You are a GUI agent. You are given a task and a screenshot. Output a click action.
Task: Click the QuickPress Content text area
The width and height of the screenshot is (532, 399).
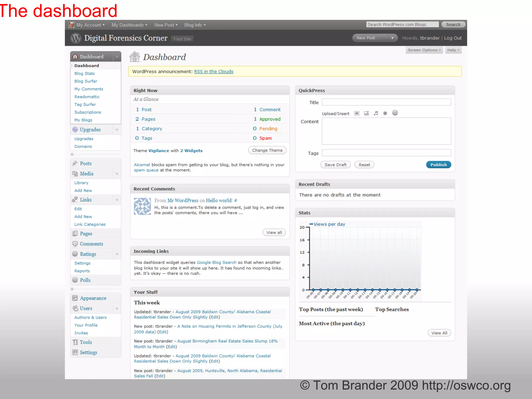point(386,131)
